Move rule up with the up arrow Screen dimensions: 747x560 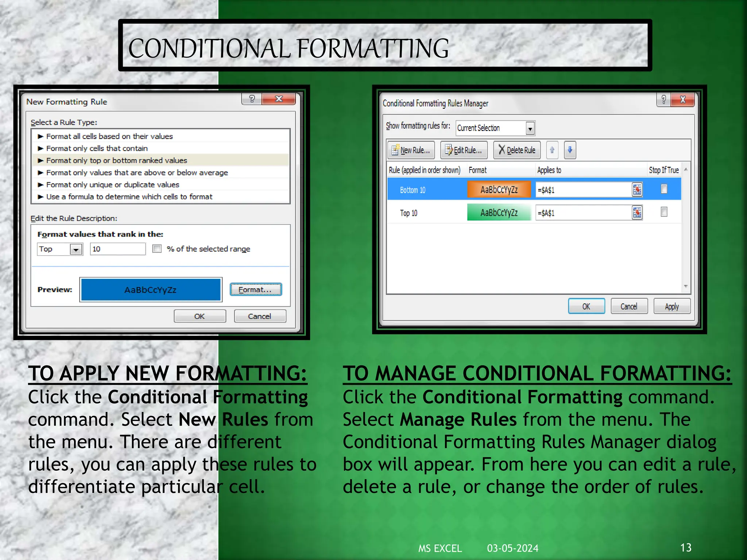(552, 150)
